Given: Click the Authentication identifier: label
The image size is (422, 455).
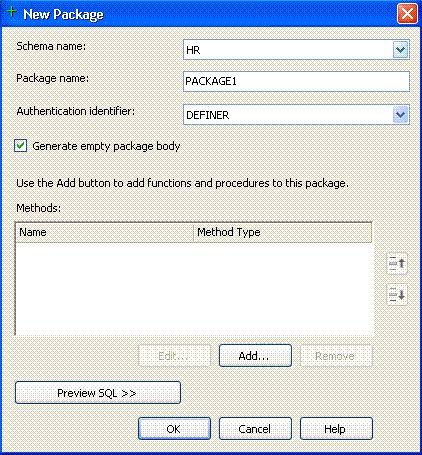Looking at the screenshot, I should pyautogui.click(x=76, y=111).
